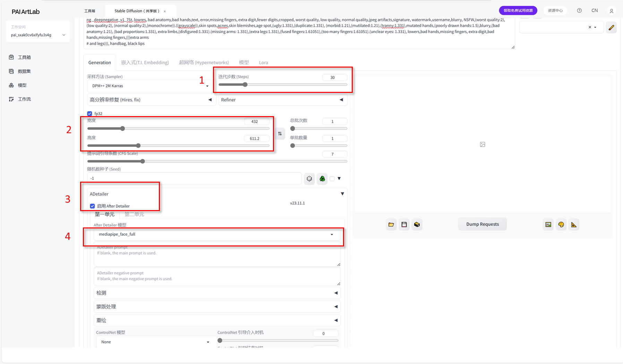Screen dimensions: 623x364
Task: Switch to 嵌入式 (T.I. Embedding) tab
Action: click(x=145, y=62)
